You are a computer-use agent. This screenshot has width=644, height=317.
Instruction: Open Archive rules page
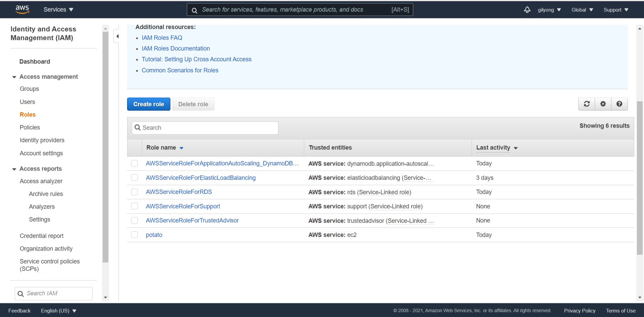coord(46,194)
